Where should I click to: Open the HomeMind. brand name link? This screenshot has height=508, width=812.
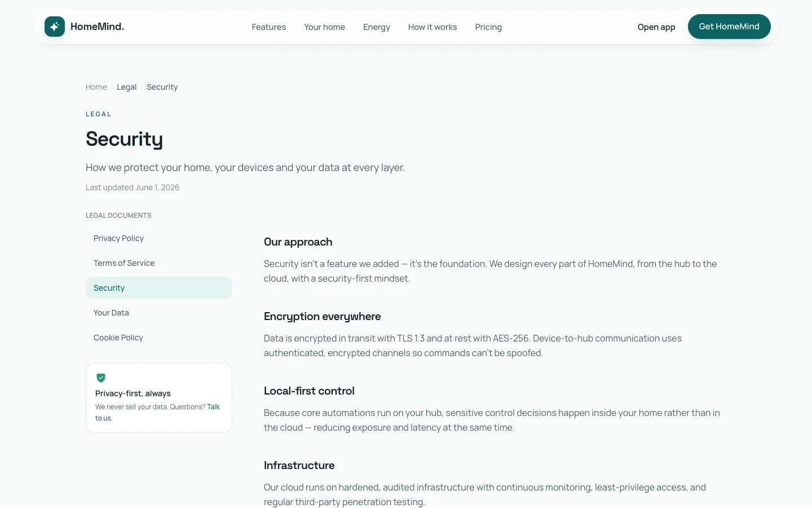(97, 27)
